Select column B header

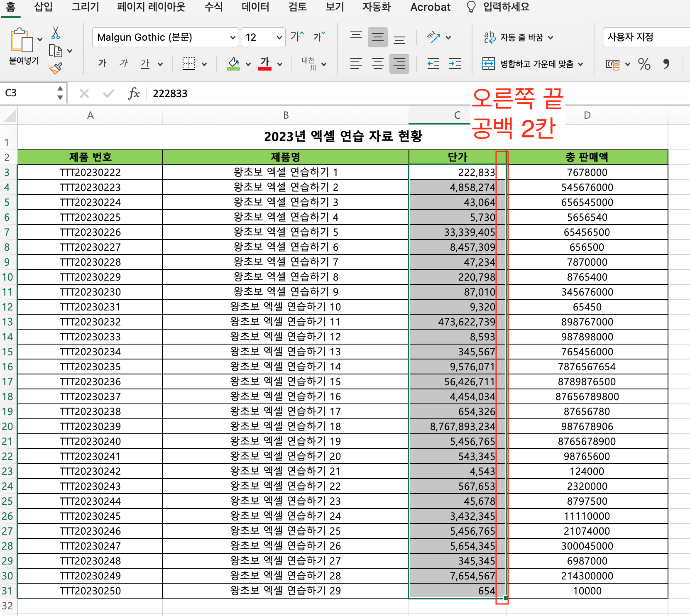pyautogui.click(x=286, y=115)
